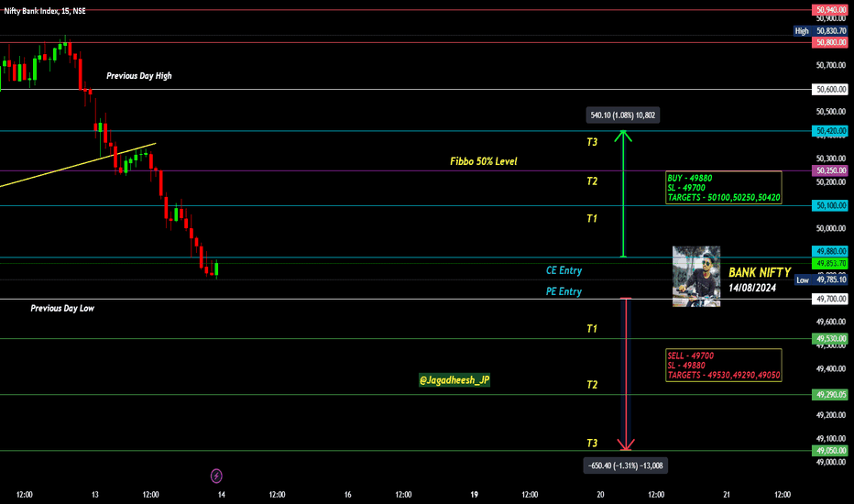Click the 50,700.00 price axis label
The image size is (854, 504).
(x=830, y=65)
